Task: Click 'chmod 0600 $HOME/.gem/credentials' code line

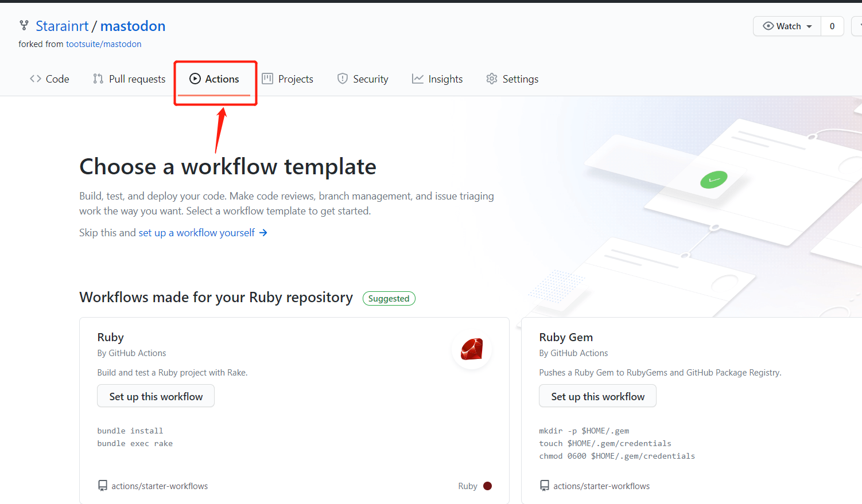Action: pyautogui.click(x=617, y=456)
